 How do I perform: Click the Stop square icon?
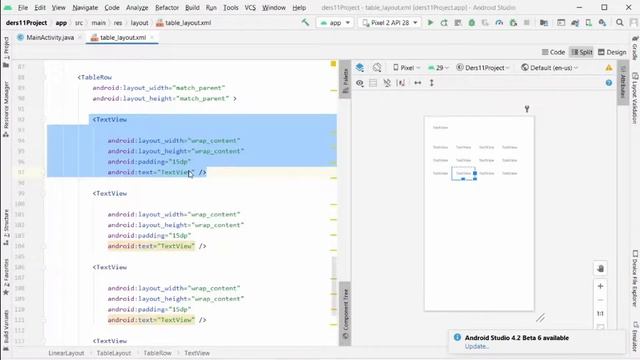pos(527,23)
